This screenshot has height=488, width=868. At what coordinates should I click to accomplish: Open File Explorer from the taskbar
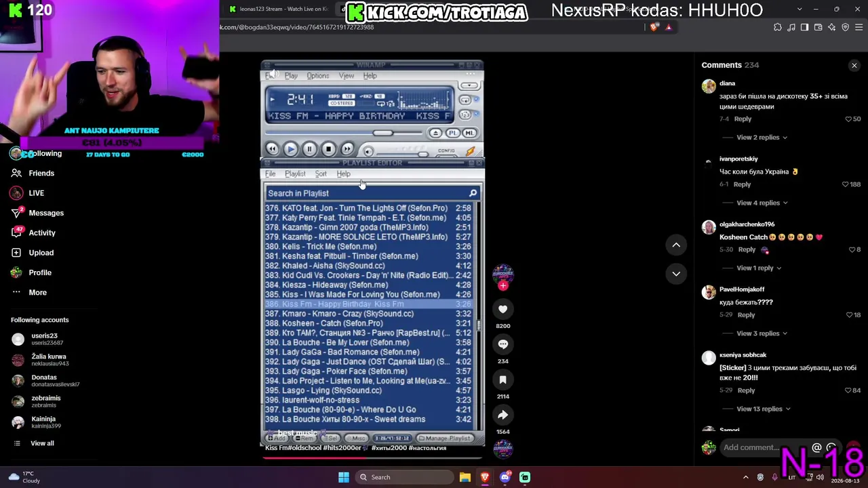tap(465, 477)
